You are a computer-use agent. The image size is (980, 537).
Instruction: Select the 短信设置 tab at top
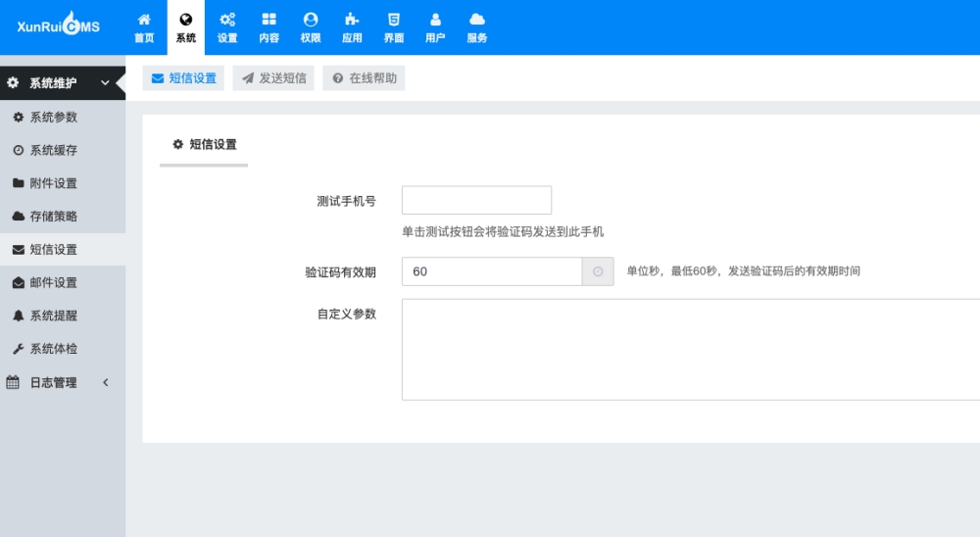pyautogui.click(x=184, y=78)
